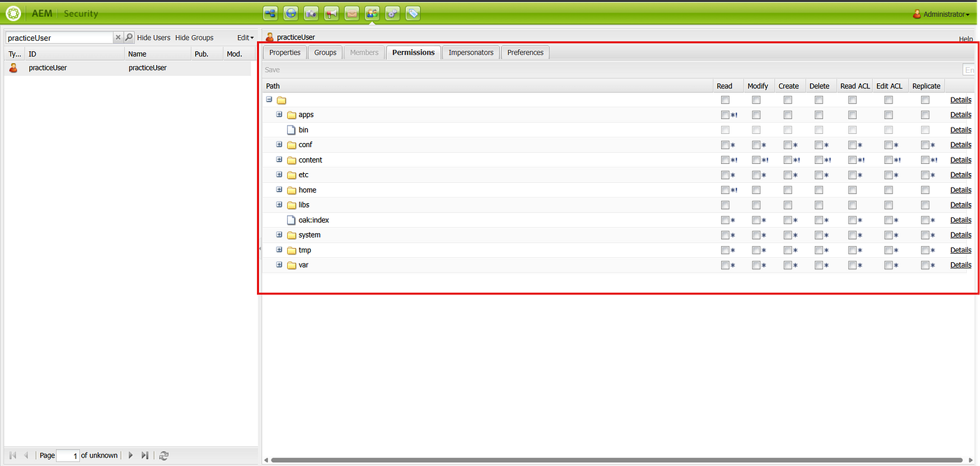Open the Websites sitemap icon in top toolbar

pos(270,13)
